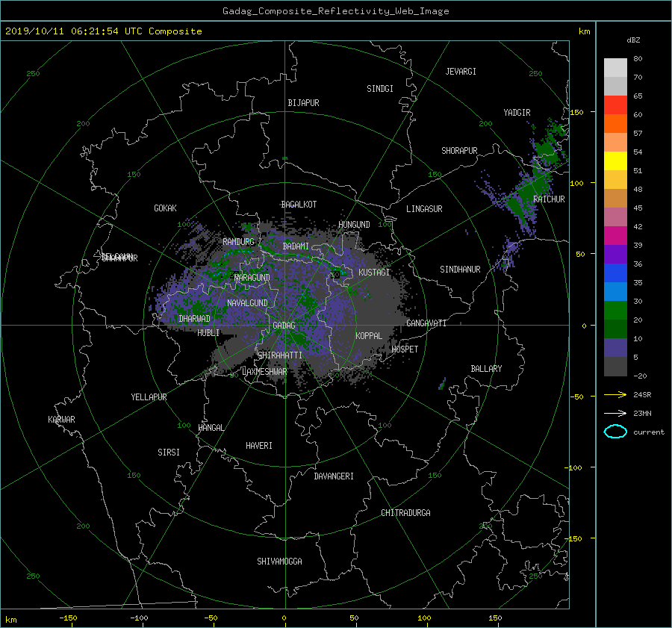This screenshot has width=672, height=628.
Task: Click the GANGAVATI city label
Action: pyautogui.click(x=426, y=323)
